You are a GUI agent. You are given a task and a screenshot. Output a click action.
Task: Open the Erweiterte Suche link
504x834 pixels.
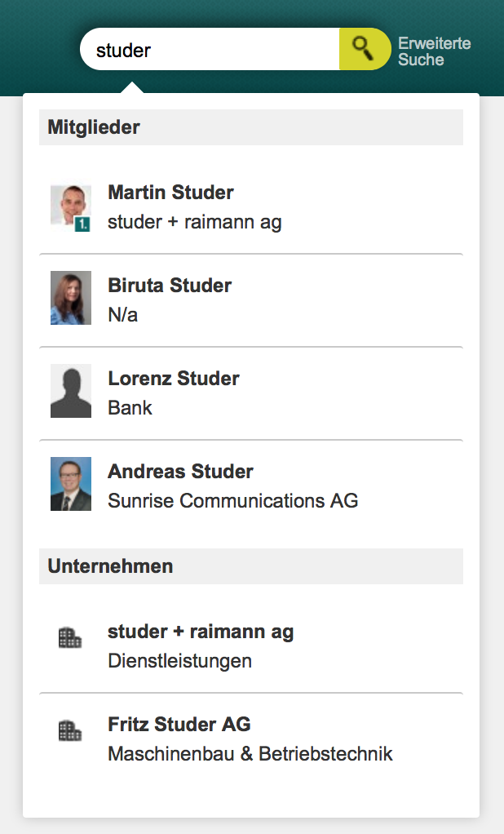coord(434,51)
